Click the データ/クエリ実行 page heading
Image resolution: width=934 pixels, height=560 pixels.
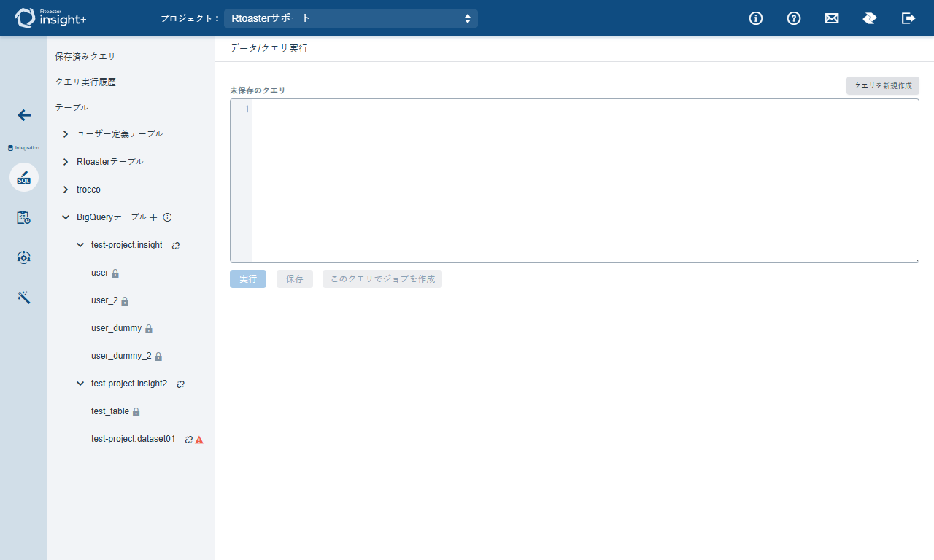269,48
